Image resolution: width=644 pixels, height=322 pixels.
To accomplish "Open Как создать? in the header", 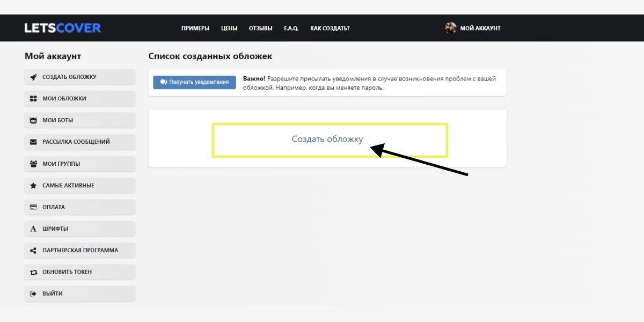I will point(330,28).
